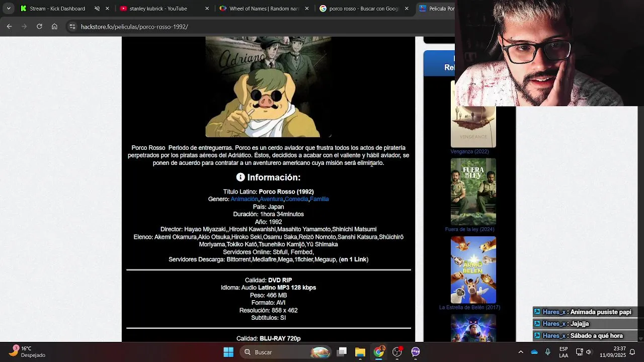Screen dimensions: 644x362
Task: Click the 'Título Latino: Porco Rosso (1992)' text
Action: [269, 192]
